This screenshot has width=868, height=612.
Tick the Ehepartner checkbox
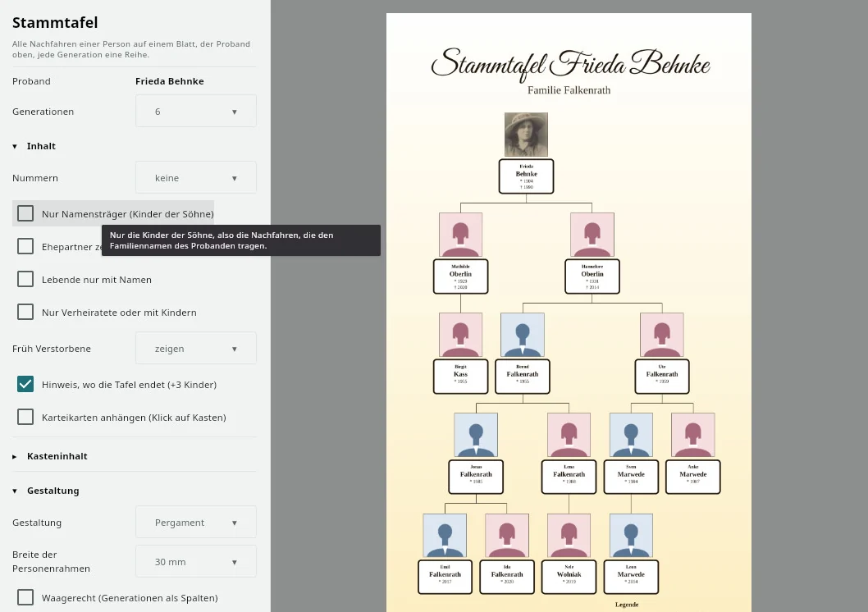coord(25,246)
